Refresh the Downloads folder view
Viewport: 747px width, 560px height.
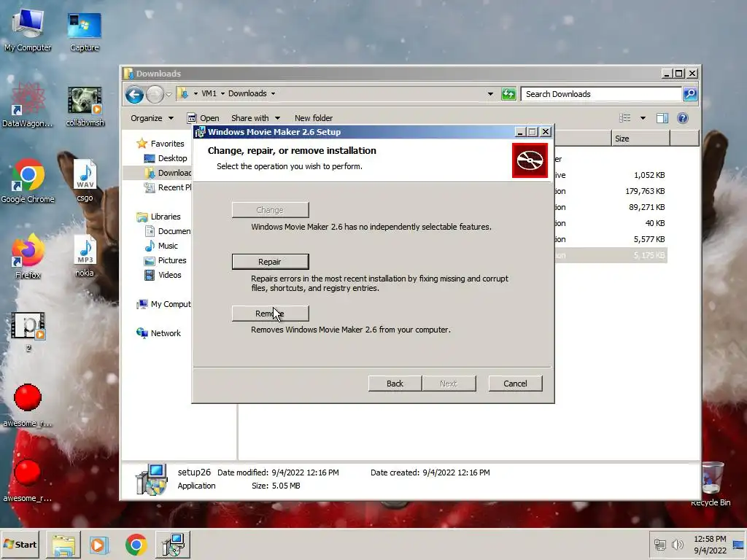(508, 94)
